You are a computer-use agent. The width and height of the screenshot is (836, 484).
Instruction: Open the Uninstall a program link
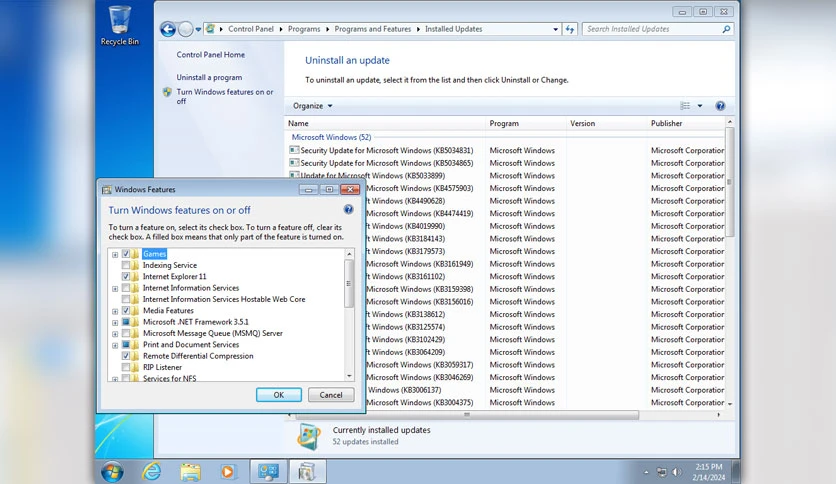coord(209,77)
